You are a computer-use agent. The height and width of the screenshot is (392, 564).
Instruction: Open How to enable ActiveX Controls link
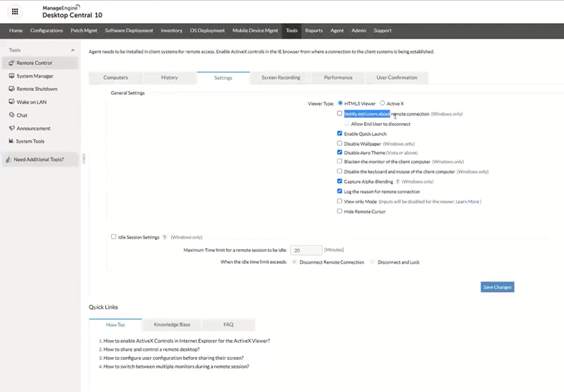(x=187, y=341)
